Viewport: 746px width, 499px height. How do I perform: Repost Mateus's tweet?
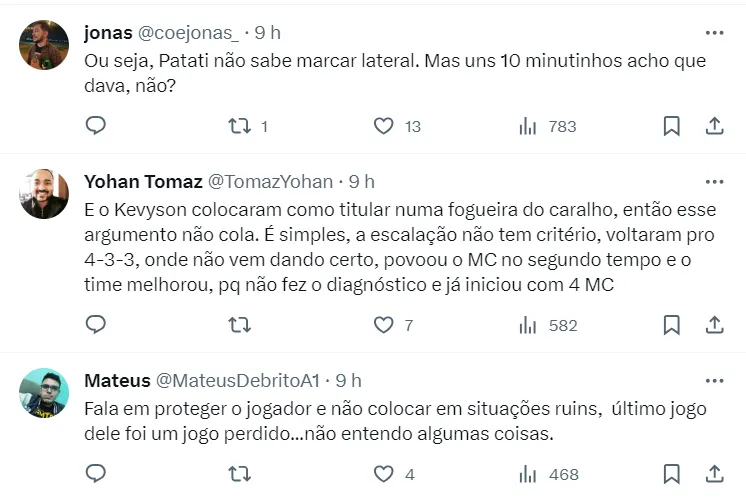pos(240,474)
